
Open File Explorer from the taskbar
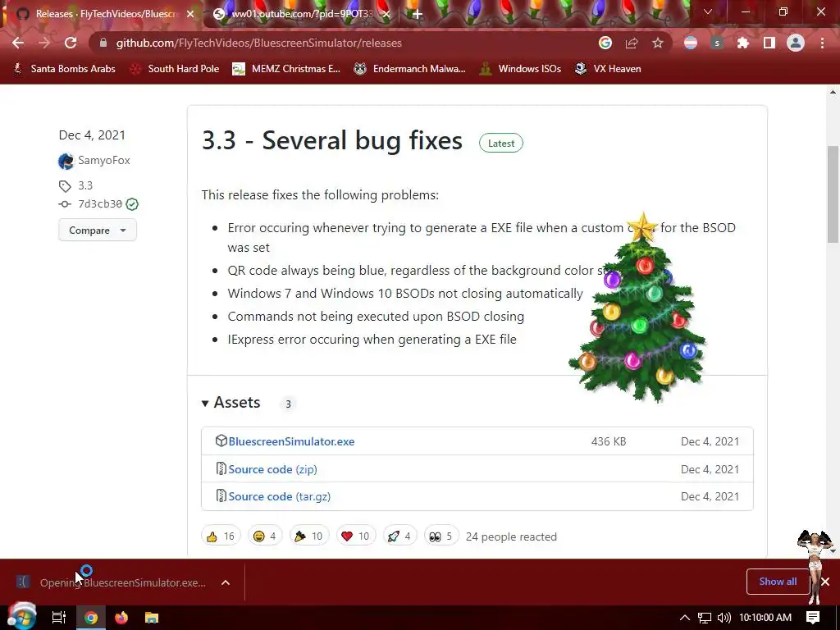tap(152, 618)
